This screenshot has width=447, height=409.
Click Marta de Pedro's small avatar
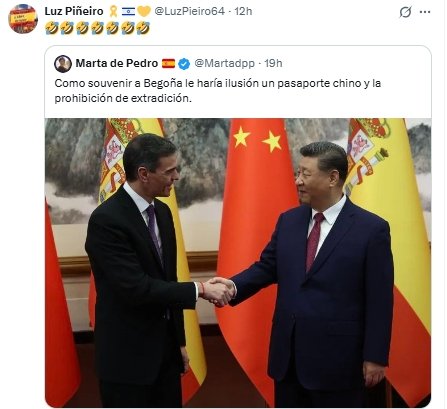[63, 64]
